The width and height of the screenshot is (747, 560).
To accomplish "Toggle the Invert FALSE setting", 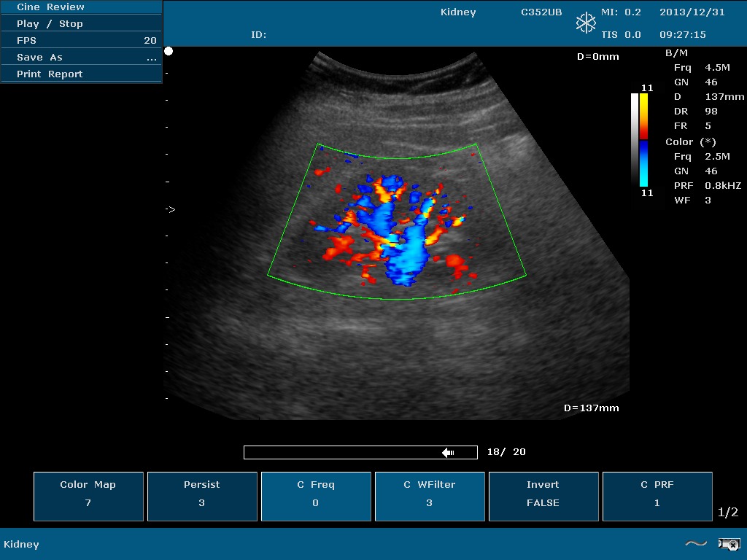I will click(543, 496).
